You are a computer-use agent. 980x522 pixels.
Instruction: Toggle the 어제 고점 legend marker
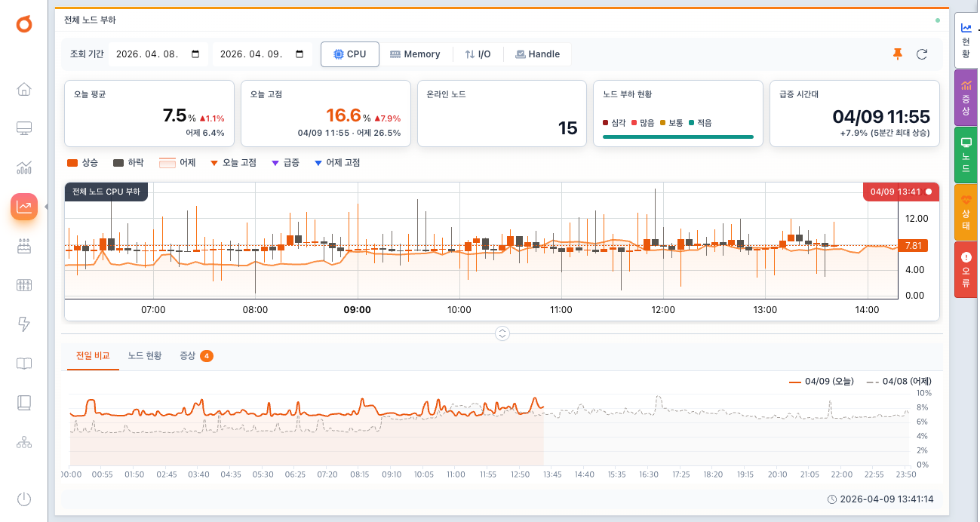(x=336, y=163)
